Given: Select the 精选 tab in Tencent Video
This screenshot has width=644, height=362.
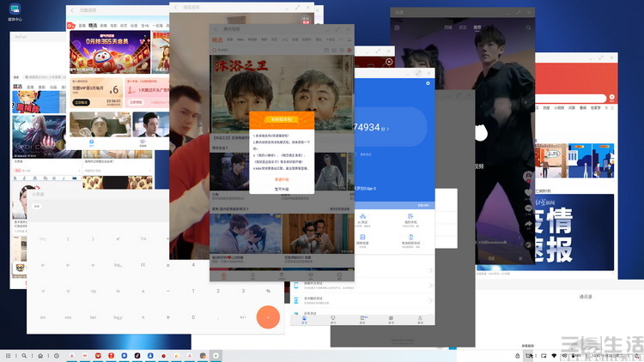Looking at the screenshot, I should (217, 39).
